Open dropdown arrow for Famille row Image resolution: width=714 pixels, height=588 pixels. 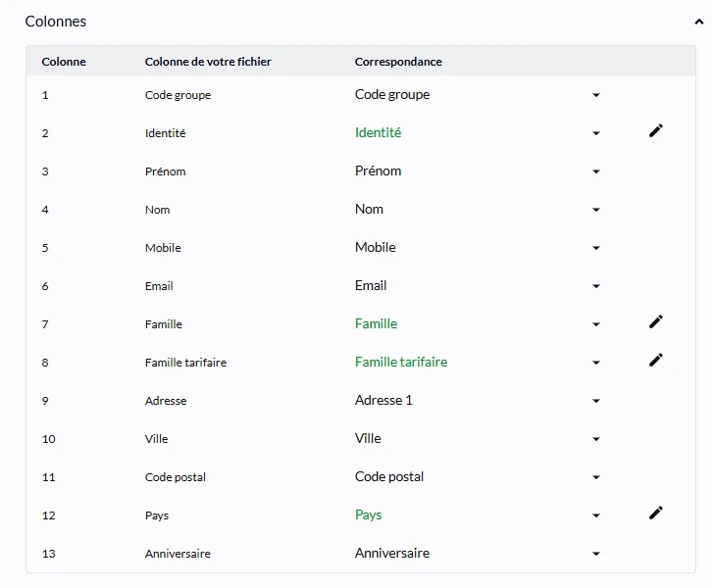[x=596, y=324]
